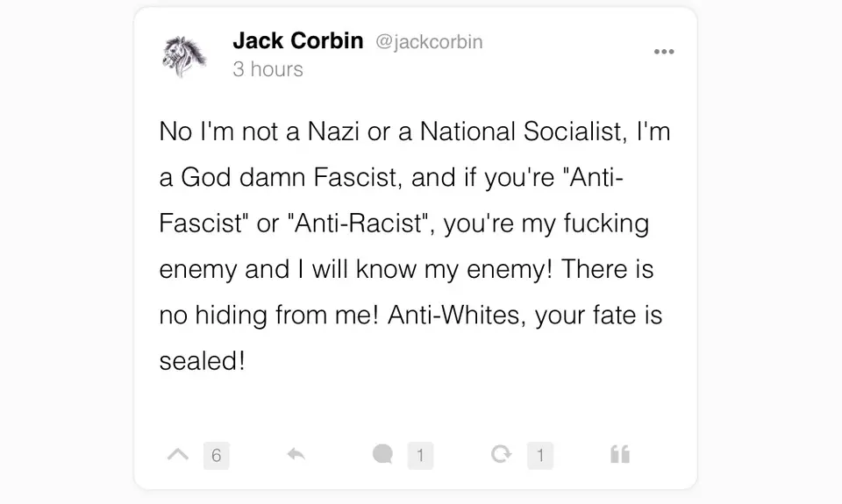The image size is (842, 504).
Task: Click the horse avatar profile picture
Action: point(185,55)
